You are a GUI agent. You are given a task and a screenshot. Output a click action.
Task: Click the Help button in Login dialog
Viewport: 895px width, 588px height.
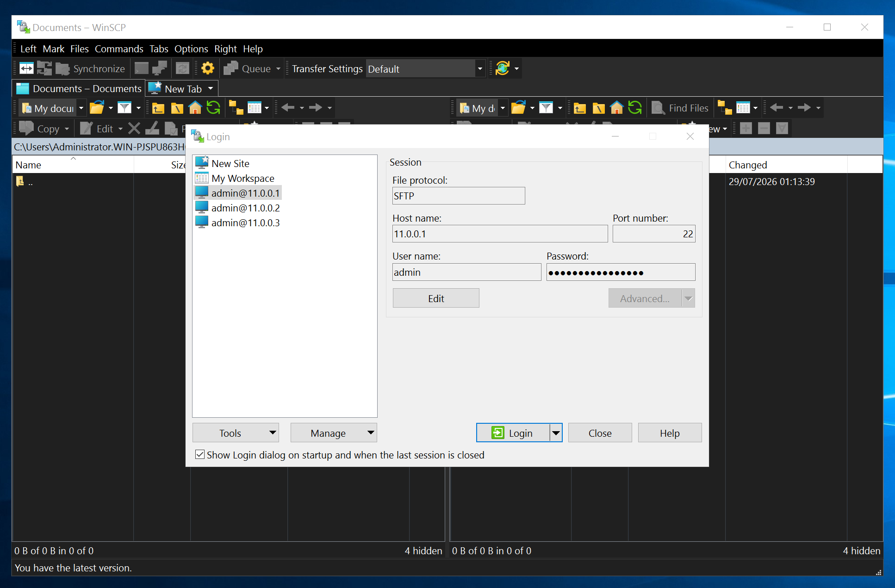pos(670,433)
